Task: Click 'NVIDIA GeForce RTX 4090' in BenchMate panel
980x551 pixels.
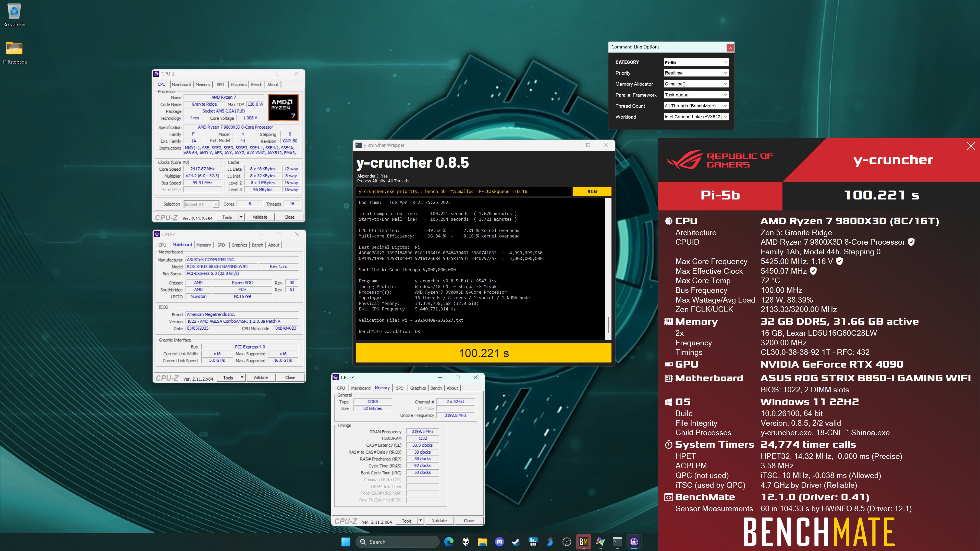Action: tap(832, 364)
